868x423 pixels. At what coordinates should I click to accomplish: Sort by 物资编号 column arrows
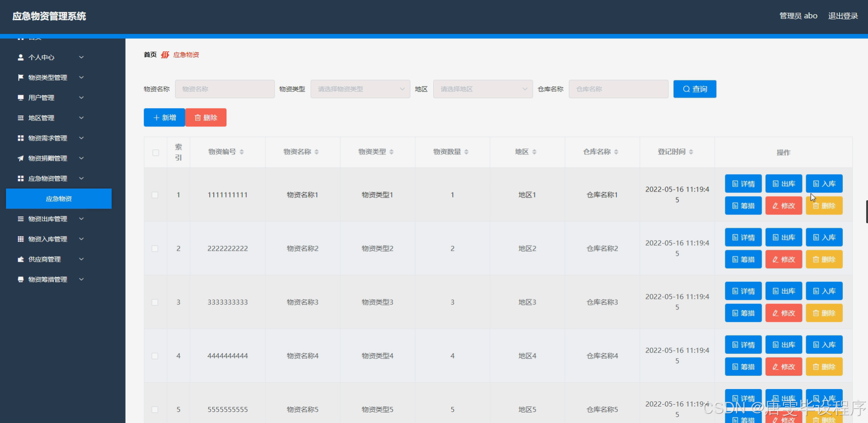point(242,152)
